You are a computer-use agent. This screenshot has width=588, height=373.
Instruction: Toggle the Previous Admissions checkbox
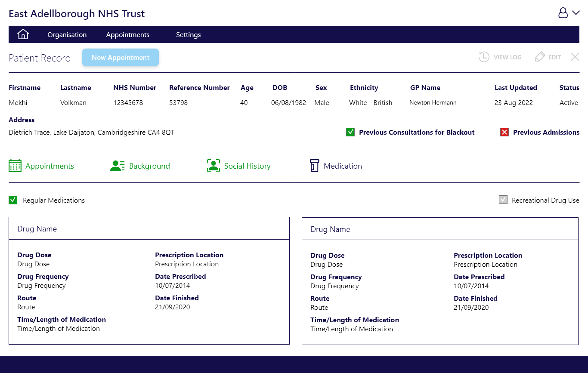coord(504,132)
